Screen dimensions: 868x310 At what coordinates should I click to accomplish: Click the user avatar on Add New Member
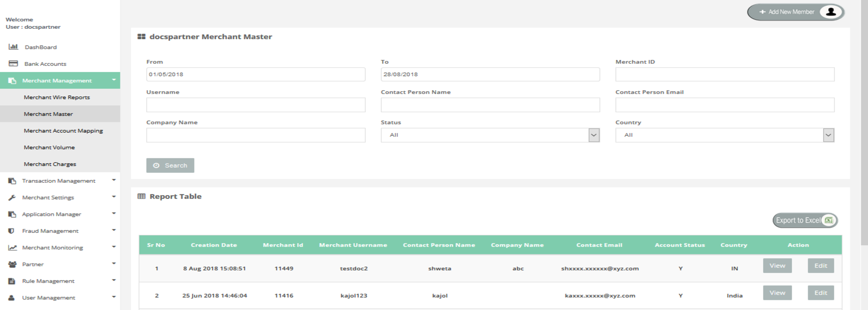coord(831,12)
